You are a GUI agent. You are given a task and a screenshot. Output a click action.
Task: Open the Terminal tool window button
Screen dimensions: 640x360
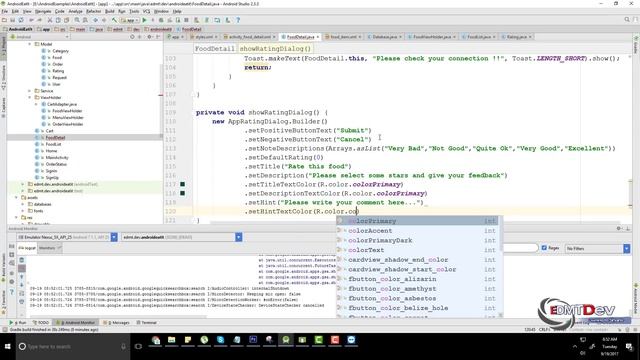pos(147,322)
